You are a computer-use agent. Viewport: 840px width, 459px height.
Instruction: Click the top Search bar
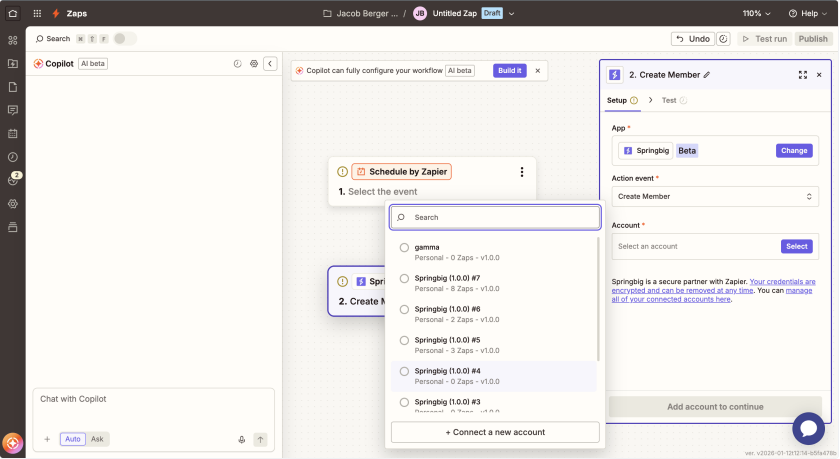click(x=53, y=39)
